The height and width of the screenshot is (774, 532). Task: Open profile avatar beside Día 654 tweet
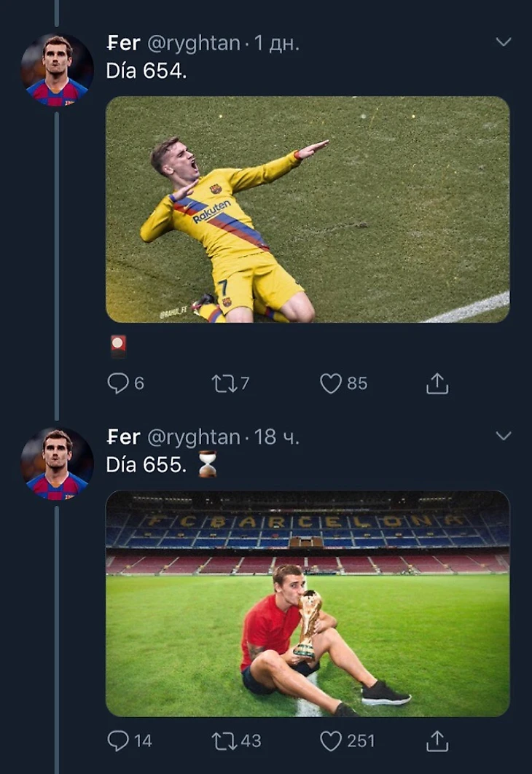click(x=57, y=71)
